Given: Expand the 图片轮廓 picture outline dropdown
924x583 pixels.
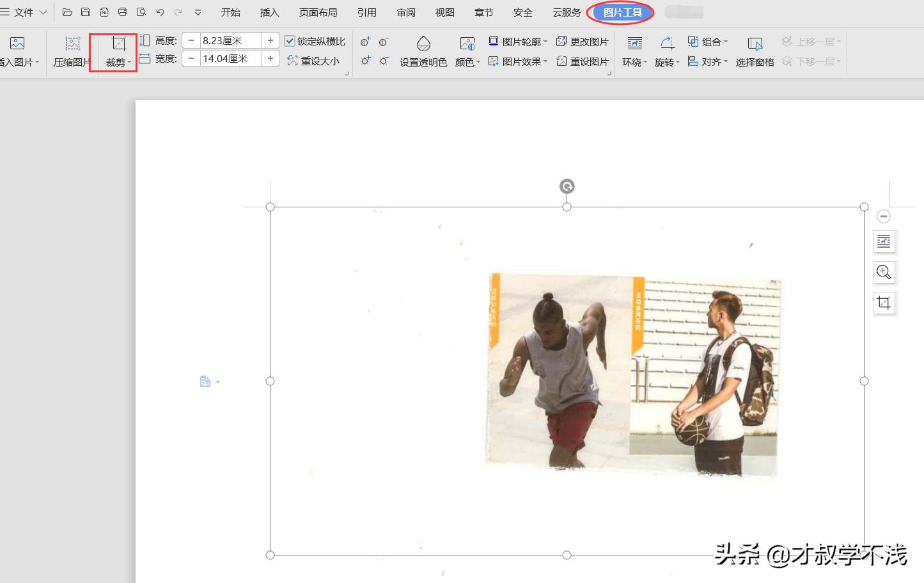Looking at the screenshot, I should 519,42.
